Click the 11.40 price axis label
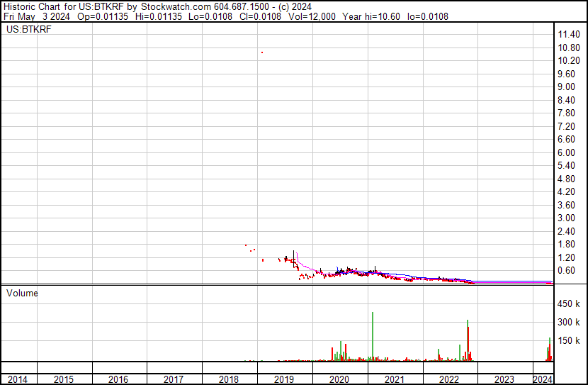 pos(569,35)
